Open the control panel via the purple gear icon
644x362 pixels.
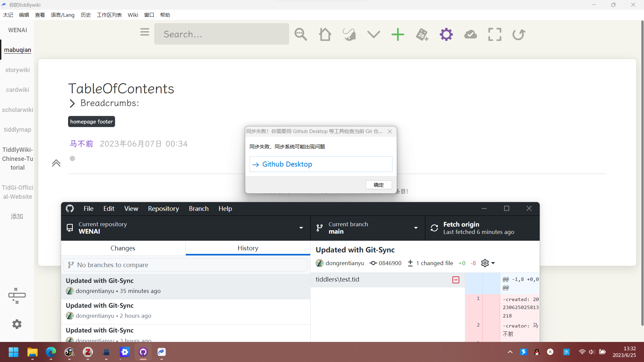point(446,34)
